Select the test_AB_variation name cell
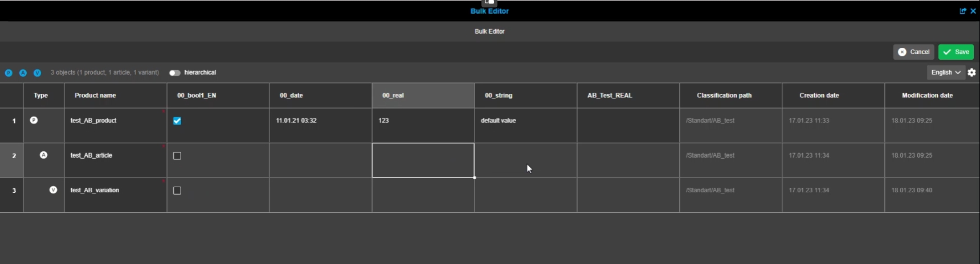Screen dimensions: 980x264 coord(116,195)
